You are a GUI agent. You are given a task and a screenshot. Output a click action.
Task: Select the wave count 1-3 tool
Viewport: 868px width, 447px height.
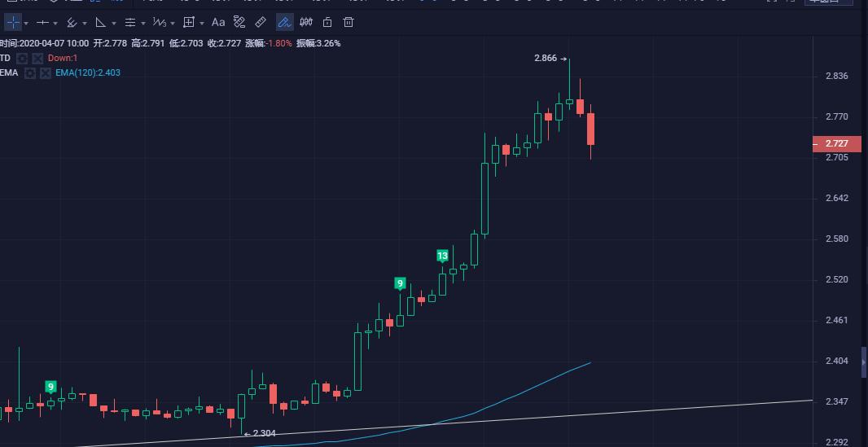coord(160,23)
